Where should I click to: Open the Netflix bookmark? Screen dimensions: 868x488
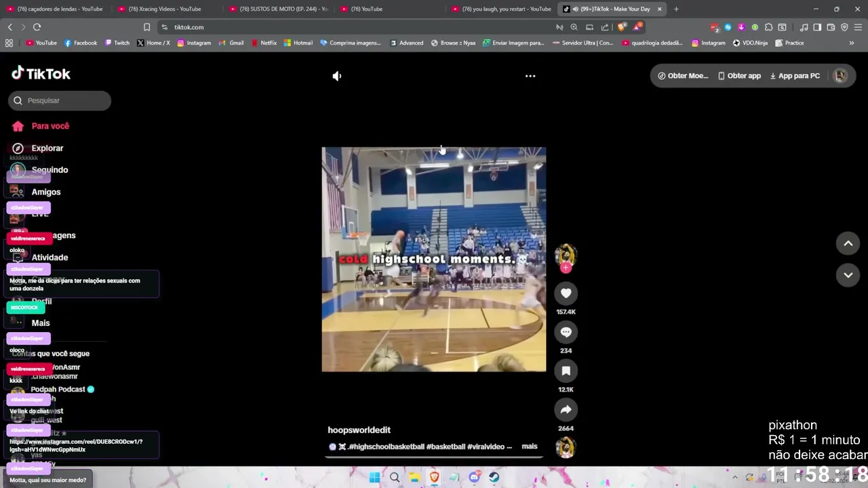tap(264, 43)
